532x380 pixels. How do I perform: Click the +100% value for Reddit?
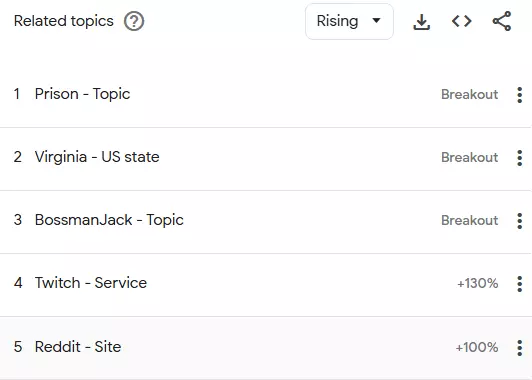click(x=477, y=347)
